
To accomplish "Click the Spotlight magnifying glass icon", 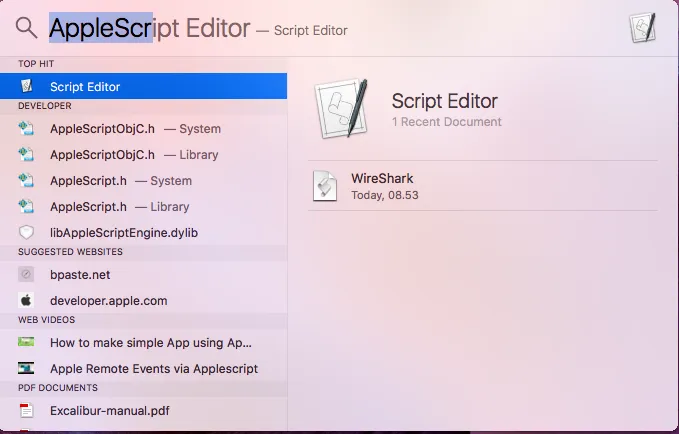I will point(26,28).
